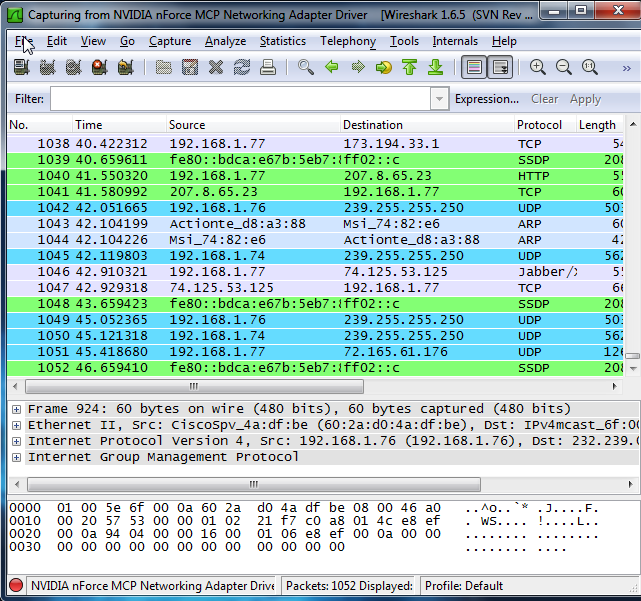Image resolution: width=641 pixels, height=601 pixels.
Task: Click the Clear filter button
Action: coord(545,99)
